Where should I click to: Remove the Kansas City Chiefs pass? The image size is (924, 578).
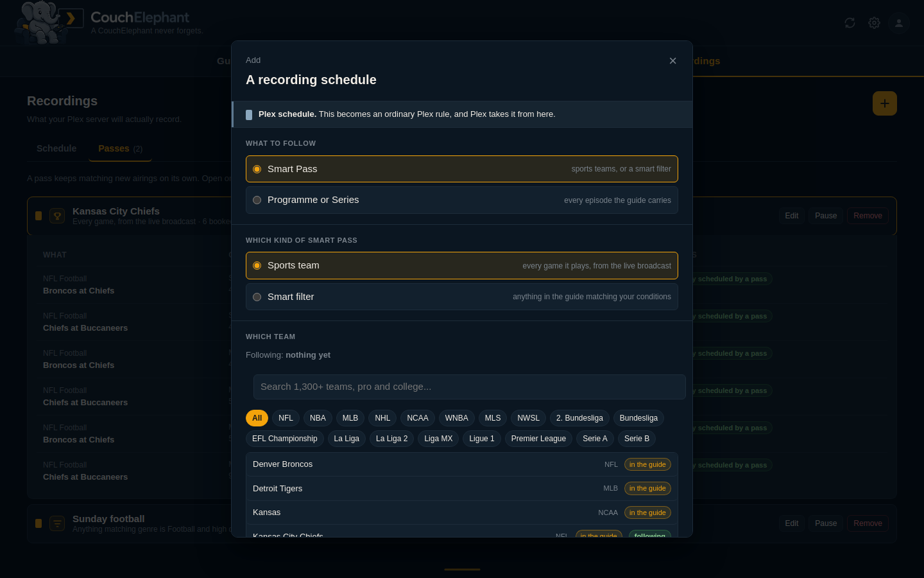868,216
